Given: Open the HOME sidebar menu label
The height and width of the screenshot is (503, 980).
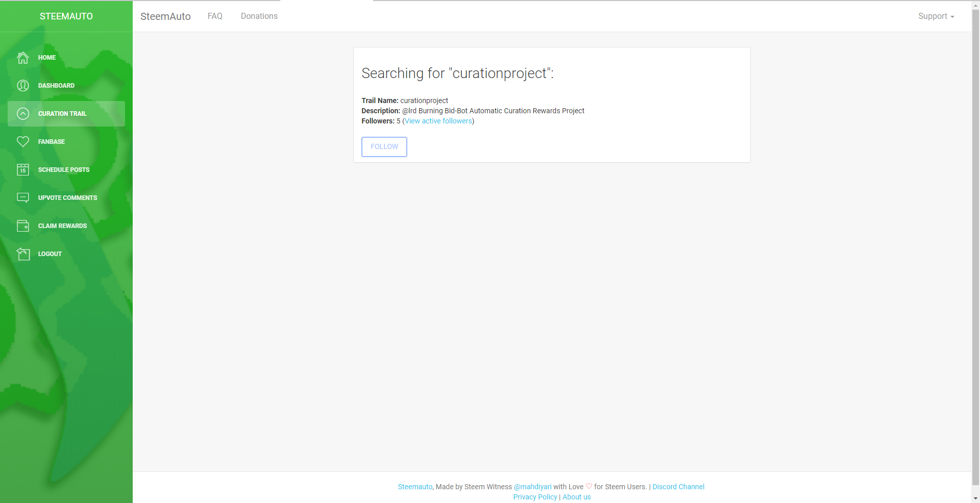Looking at the screenshot, I should coord(47,58).
